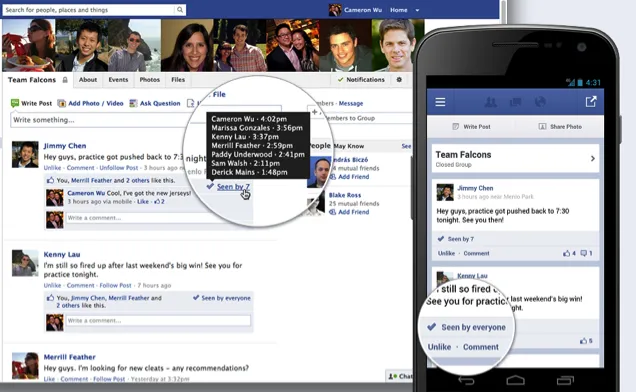Open the group settings gear menu
The height and width of the screenshot is (392, 636).
[x=399, y=80]
